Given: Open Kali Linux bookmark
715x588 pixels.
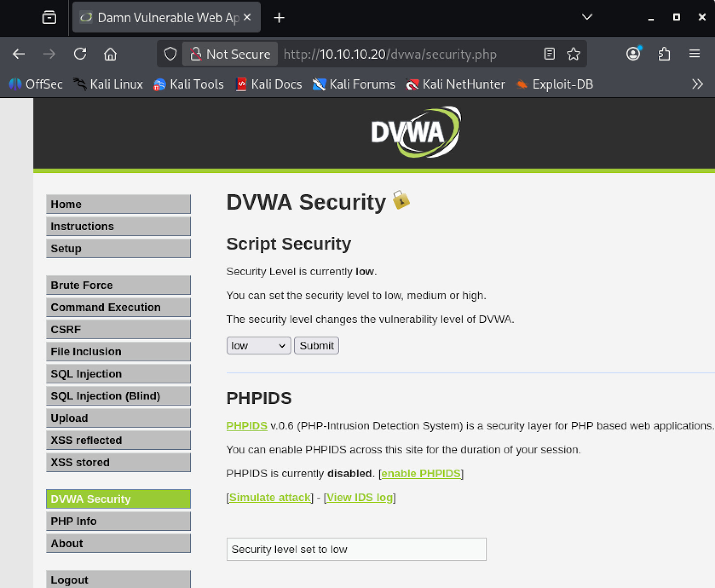Looking at the screenshot, I should [x=109, y=84].
